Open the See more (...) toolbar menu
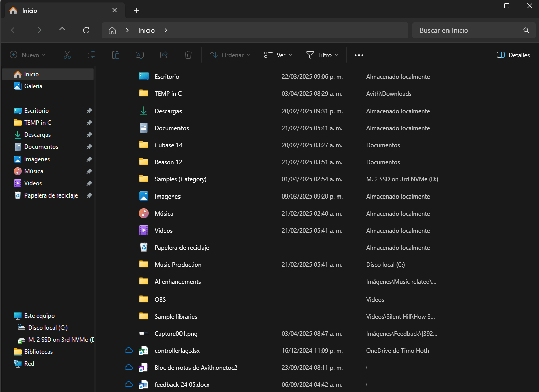 [x=358, y=55]
